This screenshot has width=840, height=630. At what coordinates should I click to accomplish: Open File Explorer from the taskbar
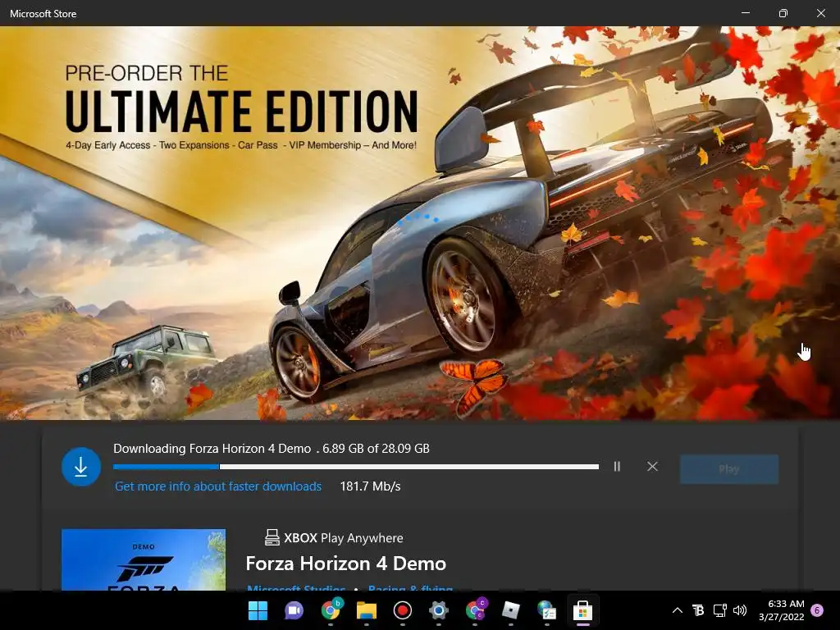367,610
